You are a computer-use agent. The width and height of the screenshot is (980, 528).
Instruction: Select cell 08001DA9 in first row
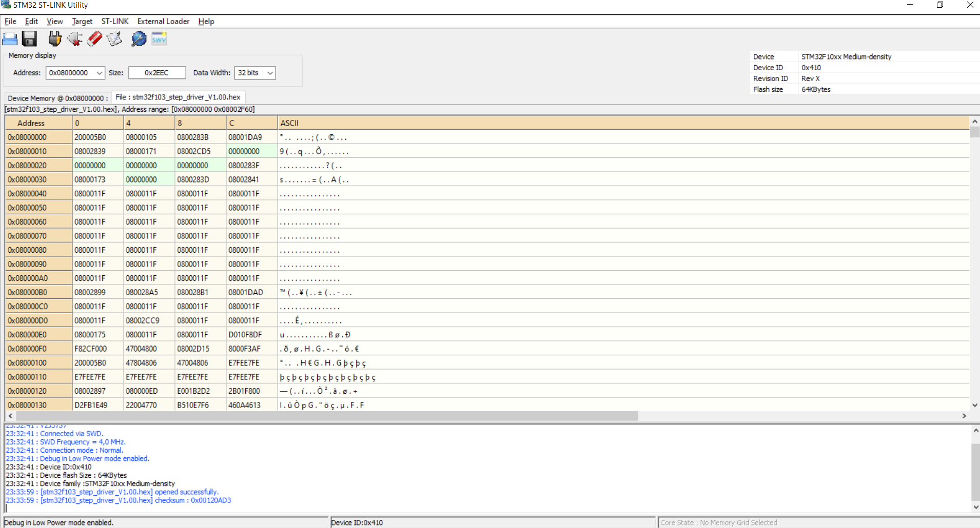click(x=252, y=137)
